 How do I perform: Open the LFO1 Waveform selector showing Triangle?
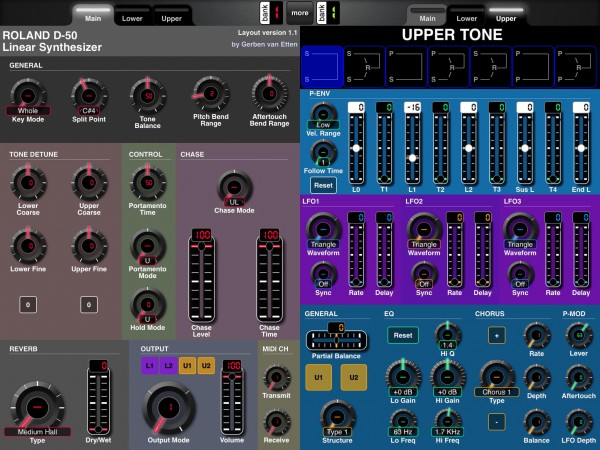click(323, 245)
